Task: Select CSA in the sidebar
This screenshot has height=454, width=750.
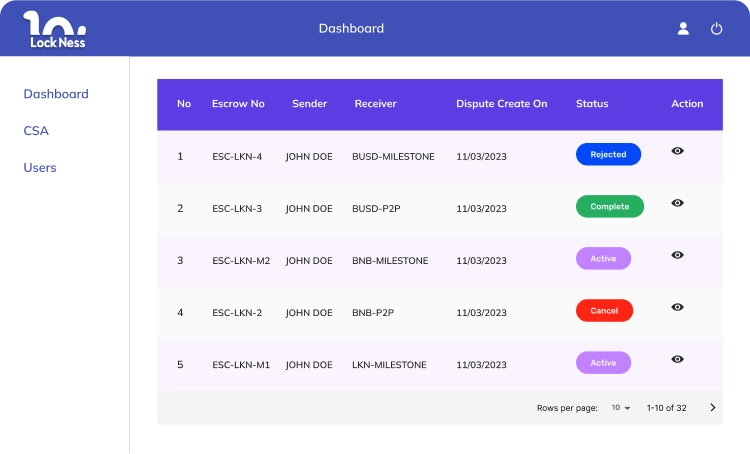Action: pos(36,131)
